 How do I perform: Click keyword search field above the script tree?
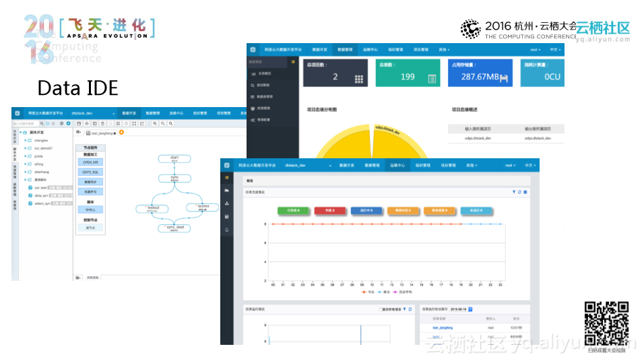(x=26, y=123)
